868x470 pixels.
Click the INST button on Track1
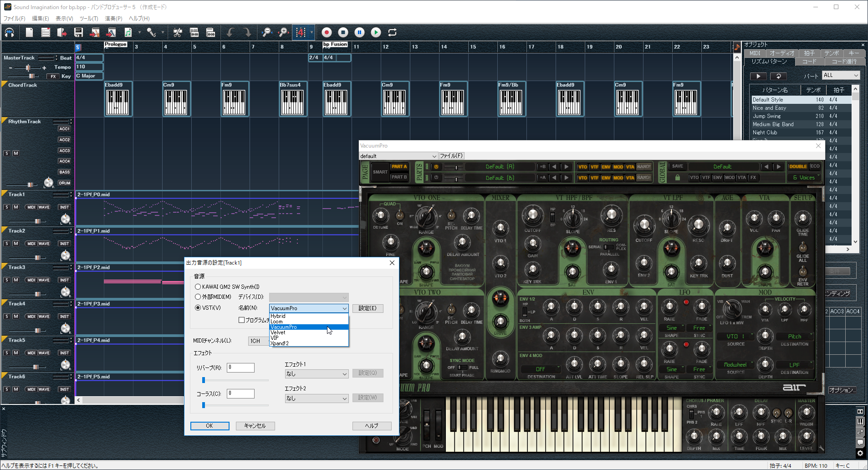pyautogui.click(x=64, y=207)
